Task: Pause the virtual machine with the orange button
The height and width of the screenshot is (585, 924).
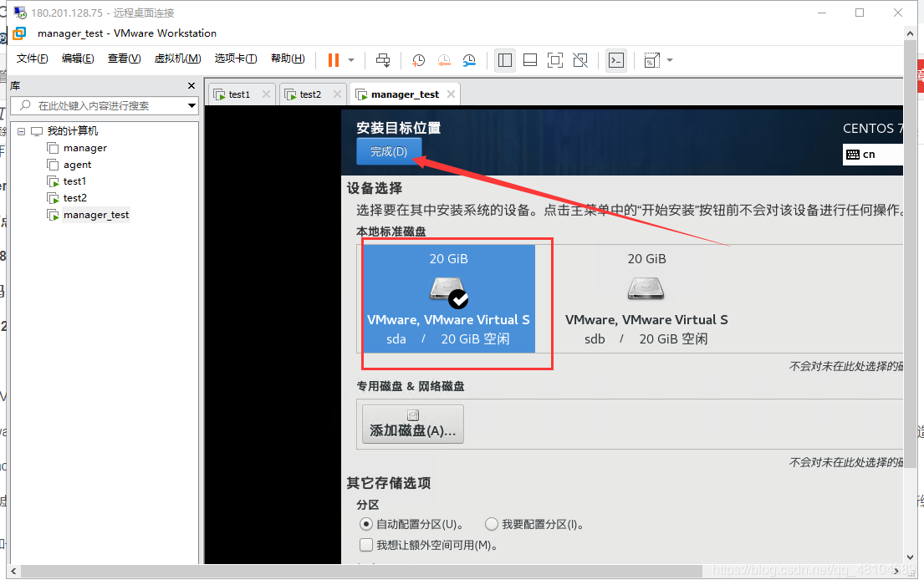Action: click(333, 60)
